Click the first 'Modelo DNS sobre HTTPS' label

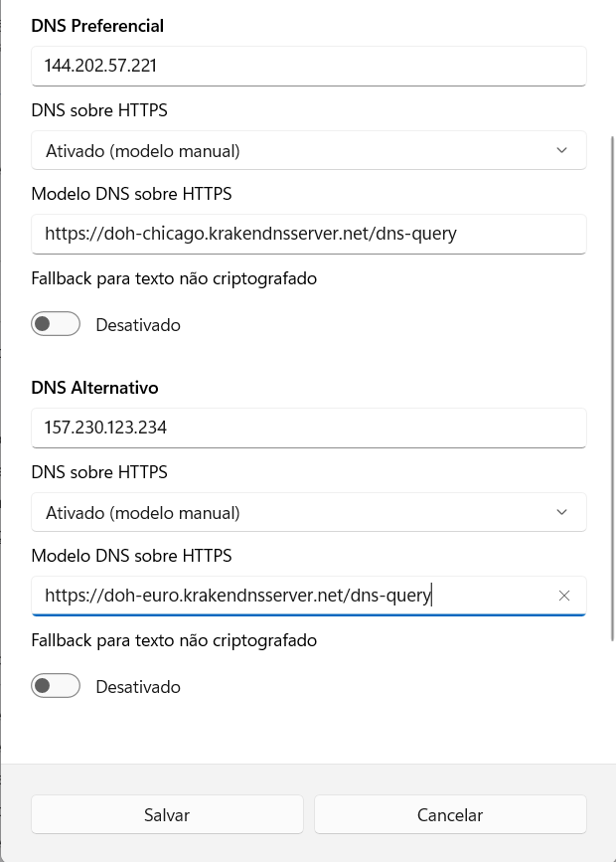tap(131, 194)
